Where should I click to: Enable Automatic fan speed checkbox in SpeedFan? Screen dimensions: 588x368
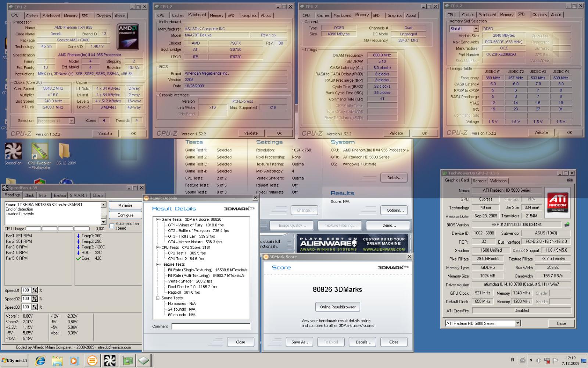112,226
